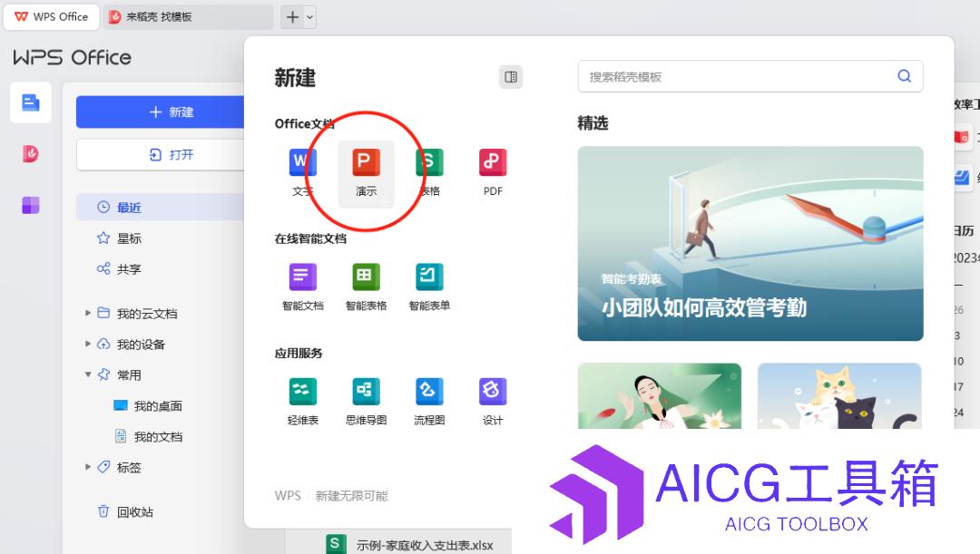The image size is (980, 554).
Task: Launch the 思维导图 mind map service
Action: [x=367, y=402]
